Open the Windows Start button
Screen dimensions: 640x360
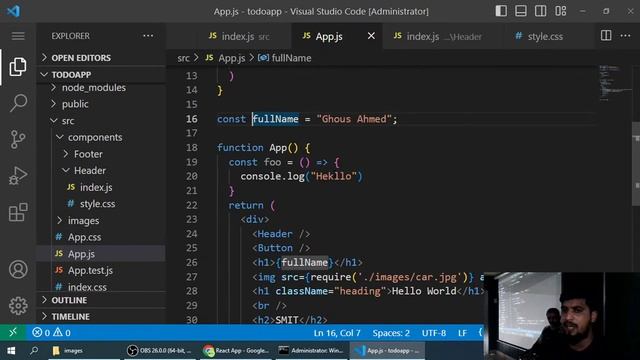tap(11, 351)
